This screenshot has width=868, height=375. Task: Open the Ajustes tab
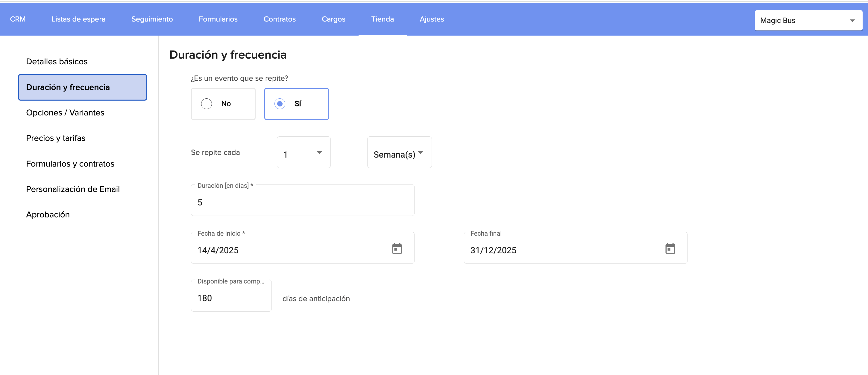[x=431, y=19]
